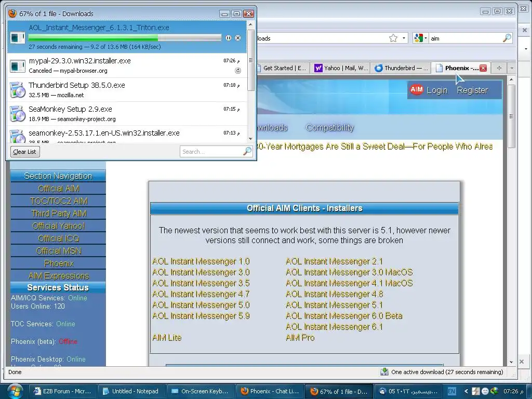The width and height of the screenshot is (532, 399).
Task: Bookmark this page with the star icon
Action: tap(393, 38)
